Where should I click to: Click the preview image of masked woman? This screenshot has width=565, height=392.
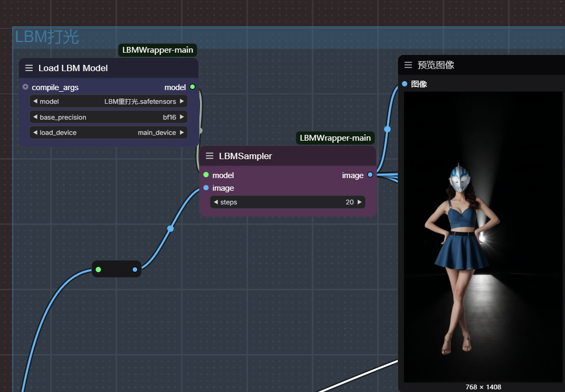pos(483,237)
